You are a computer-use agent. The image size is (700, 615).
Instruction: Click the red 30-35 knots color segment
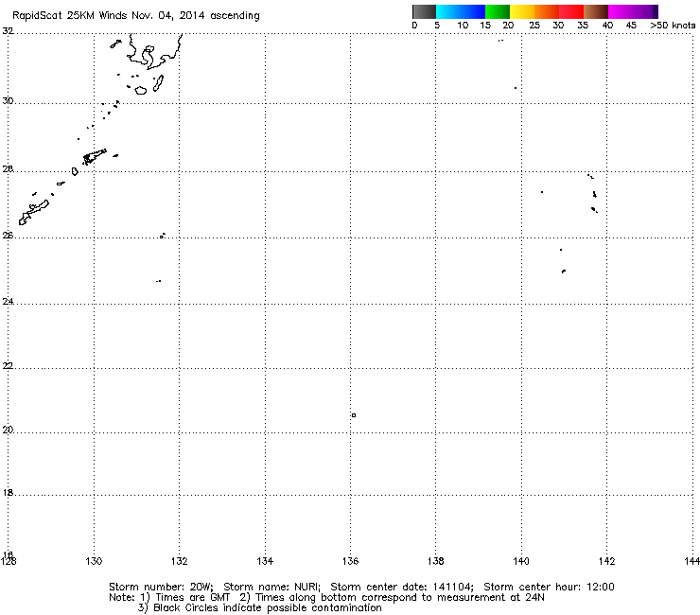[x=571, y=11]
